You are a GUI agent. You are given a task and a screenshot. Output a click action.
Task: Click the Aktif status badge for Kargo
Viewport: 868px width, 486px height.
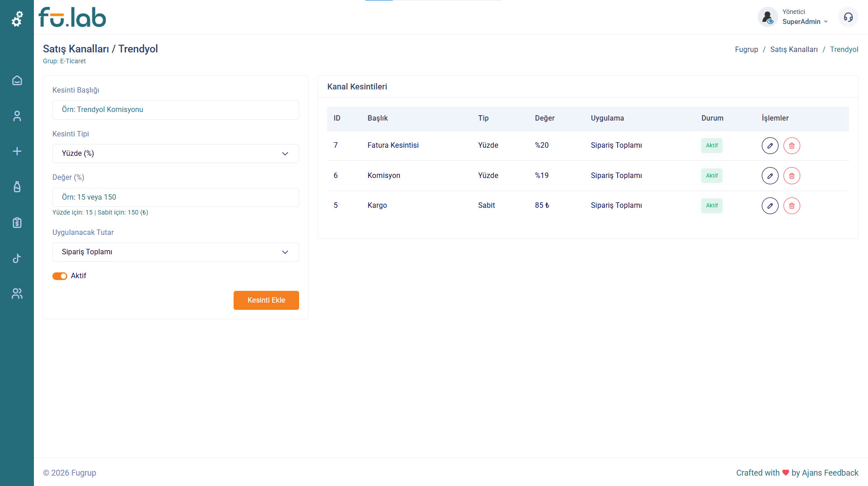pyautogui.click(x=712, y=206)
